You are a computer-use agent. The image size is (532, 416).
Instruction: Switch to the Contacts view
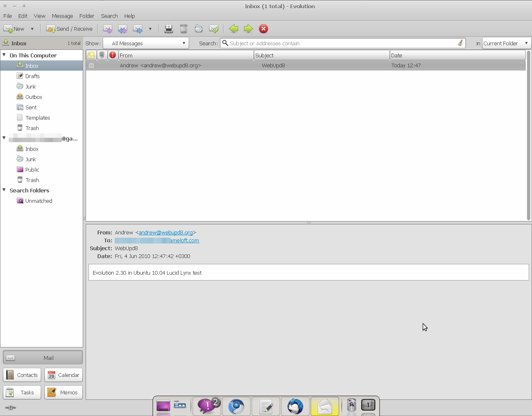point(22,375)
